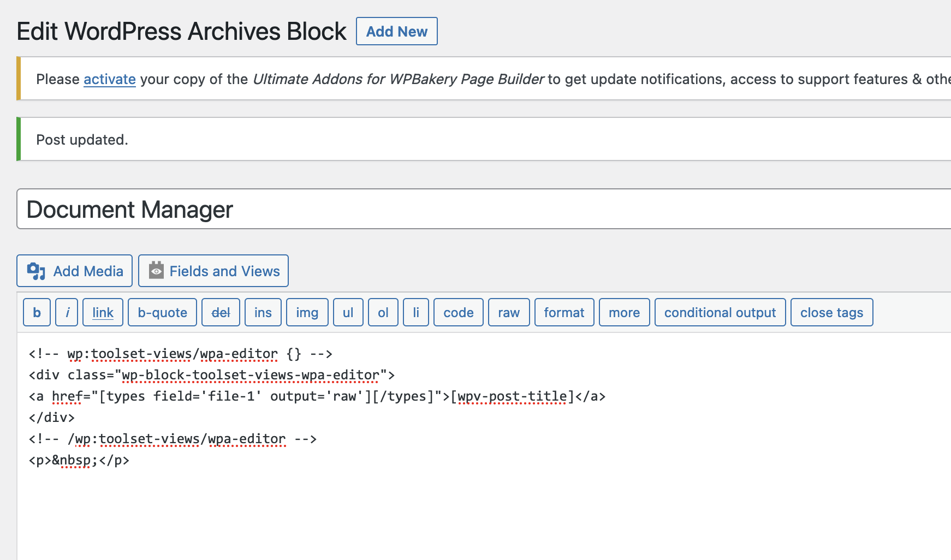
Task: Click the Add Media camera icon
Action: [36, 271]
